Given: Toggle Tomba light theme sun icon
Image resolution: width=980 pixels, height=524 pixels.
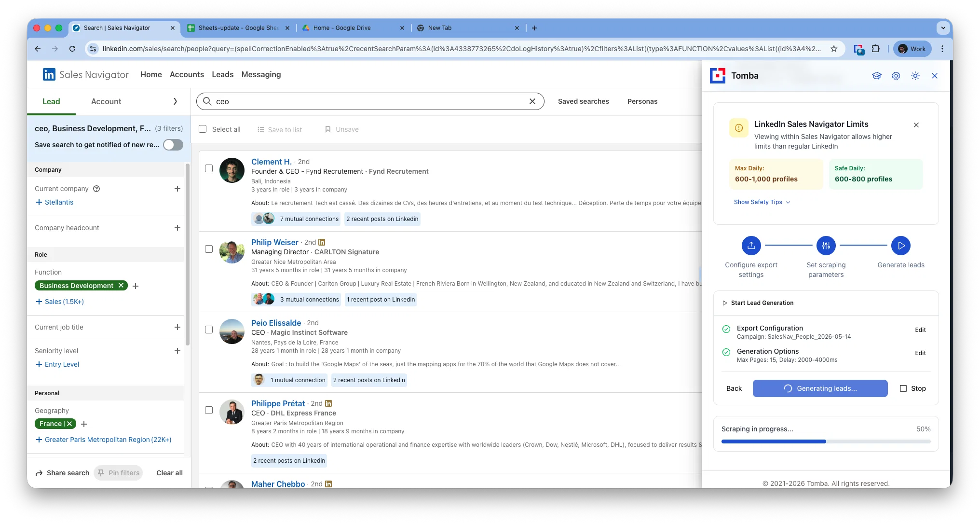Looking at the screenshot, I should coord(915,76).
